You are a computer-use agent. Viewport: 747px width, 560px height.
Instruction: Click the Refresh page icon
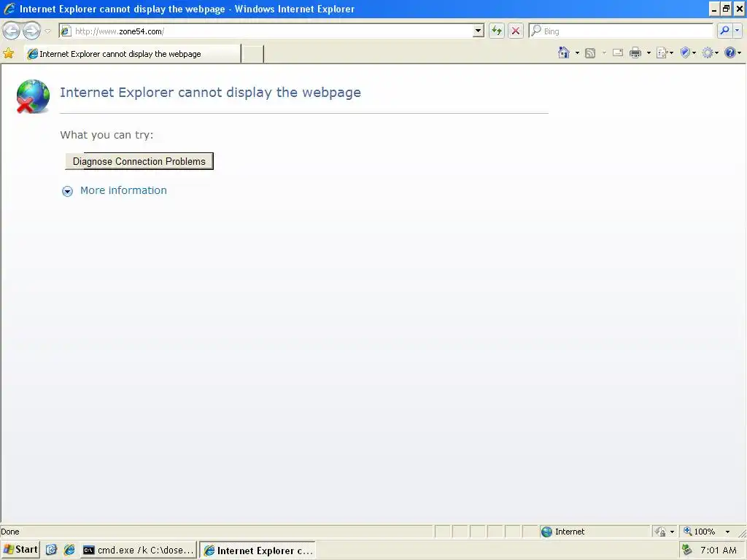click(497, 31)
